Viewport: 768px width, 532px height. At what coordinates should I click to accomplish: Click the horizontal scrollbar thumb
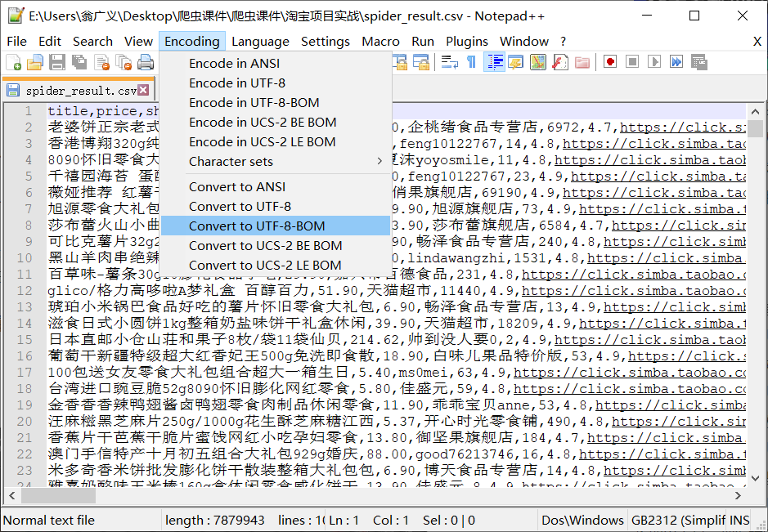[x=58, y=496]
